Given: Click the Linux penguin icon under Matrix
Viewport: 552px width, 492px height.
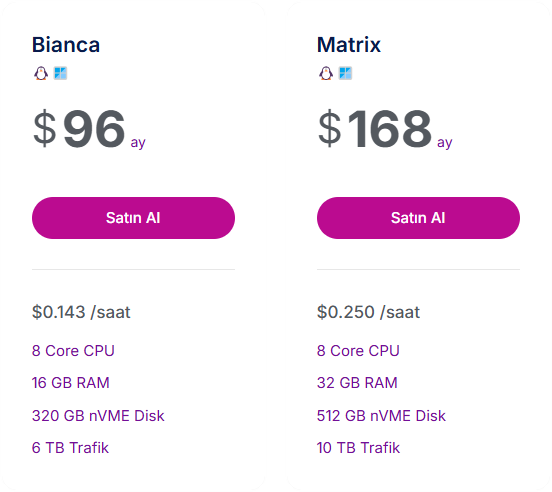Looking at the screenshot, I should pos(326,74).
